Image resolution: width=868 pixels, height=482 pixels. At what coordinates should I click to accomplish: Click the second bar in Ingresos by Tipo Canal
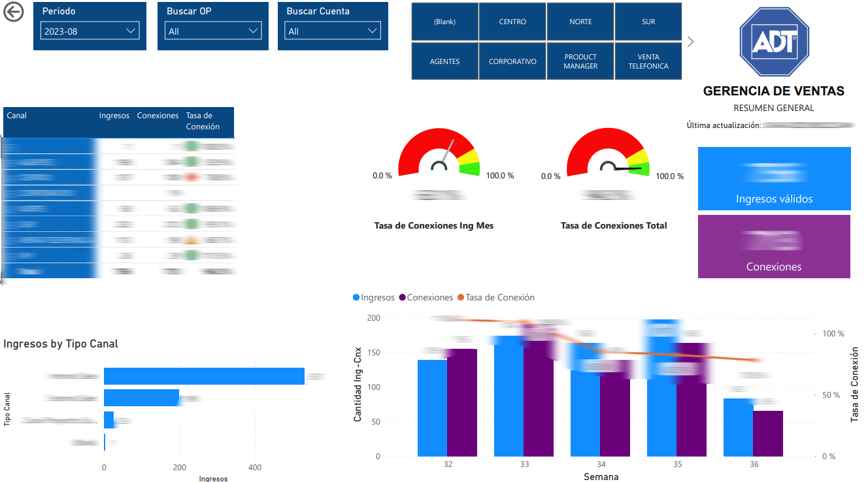click(x=141, y=398)
